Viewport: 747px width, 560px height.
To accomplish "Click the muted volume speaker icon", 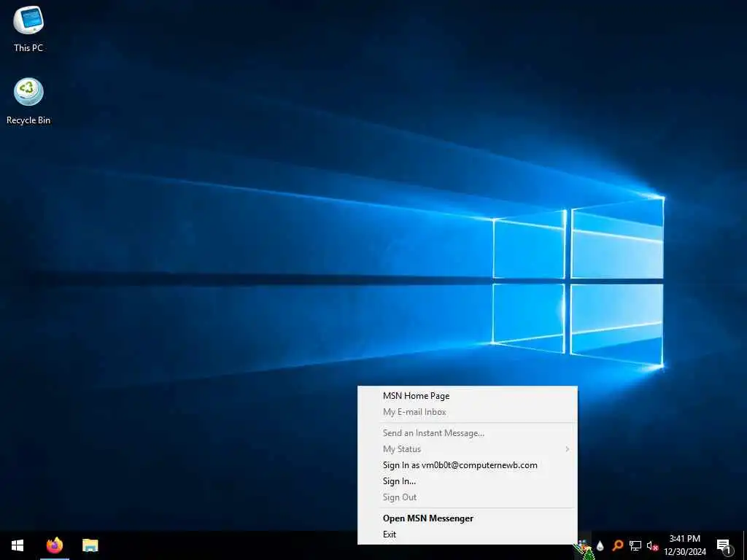I will [x=652, y=545].
